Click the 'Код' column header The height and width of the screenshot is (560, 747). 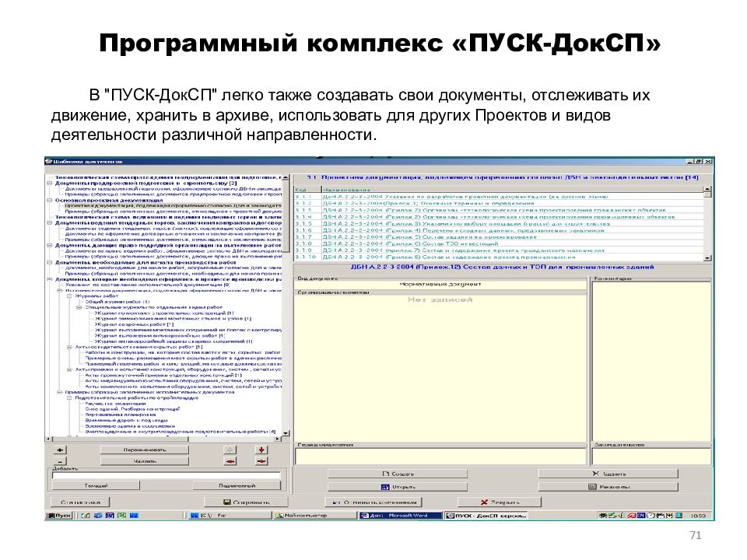pyautogui.click(x=307, y=190)
